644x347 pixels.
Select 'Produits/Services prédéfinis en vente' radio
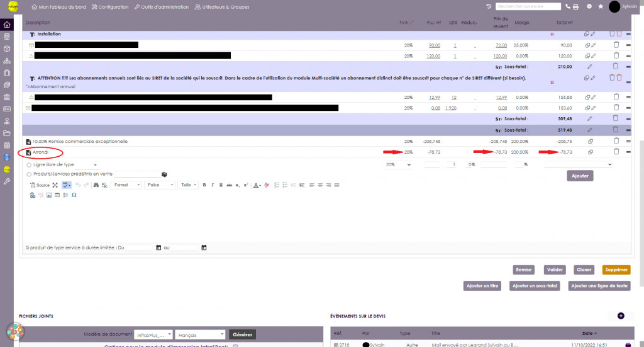[29, 174]
